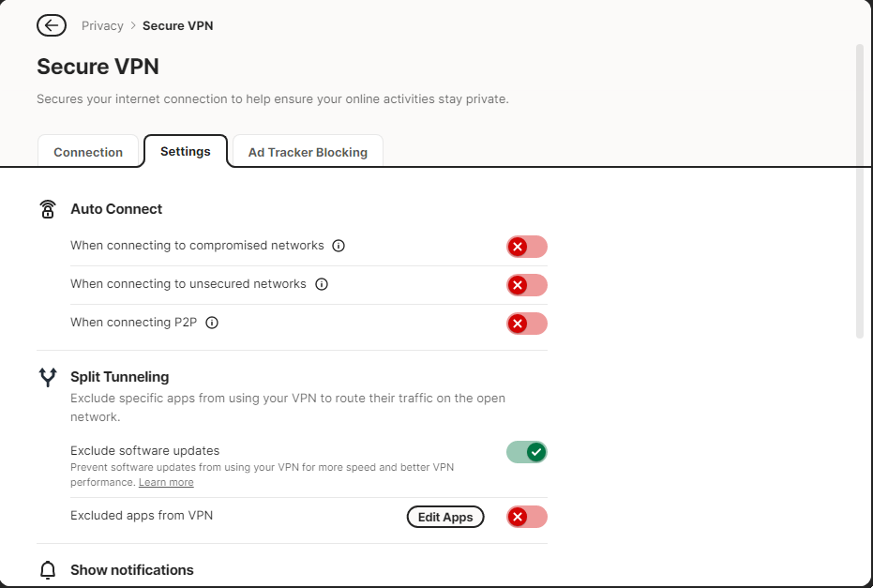Enable auto connect when connecting P2P

click(x=527, y=324)
